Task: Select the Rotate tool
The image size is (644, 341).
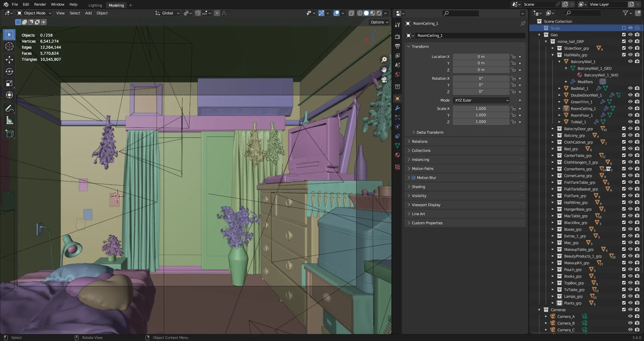Action: pos(9,71)
